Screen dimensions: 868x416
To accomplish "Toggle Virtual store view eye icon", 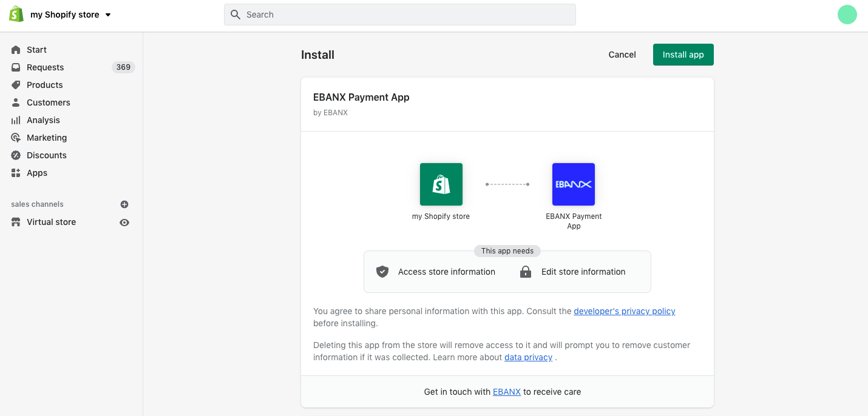I will (x=124, y=223).
